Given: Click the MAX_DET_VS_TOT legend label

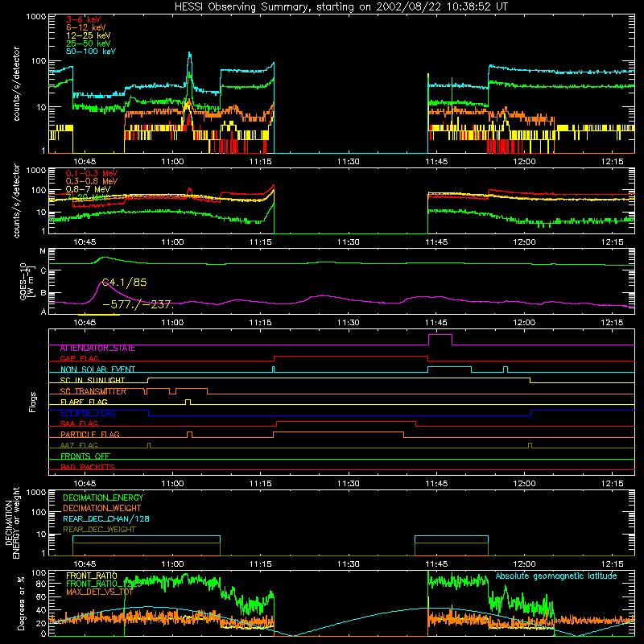Looking at the screenshot, I should 99,592.
